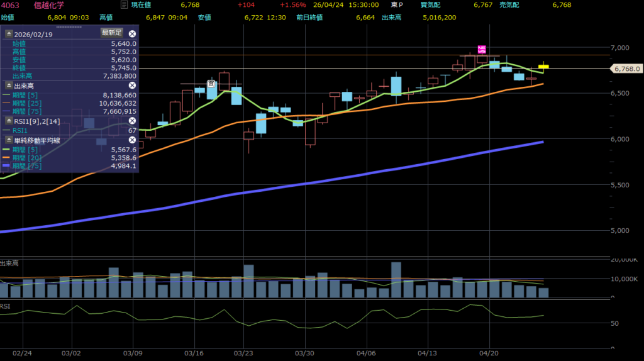
Task: Collapse the 出来高 section
Action: [x=9, y=86]
